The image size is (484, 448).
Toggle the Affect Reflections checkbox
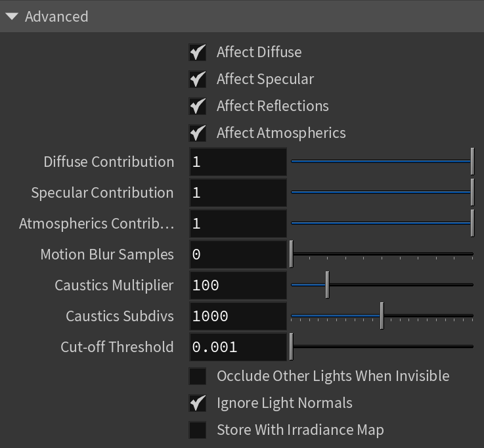coord(198,106)
